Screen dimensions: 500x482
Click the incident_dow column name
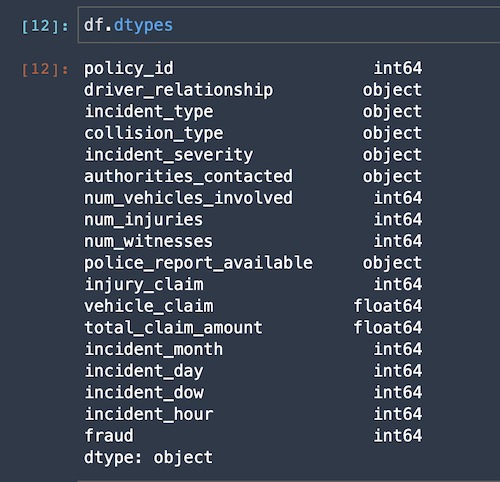tap(144, 392)
